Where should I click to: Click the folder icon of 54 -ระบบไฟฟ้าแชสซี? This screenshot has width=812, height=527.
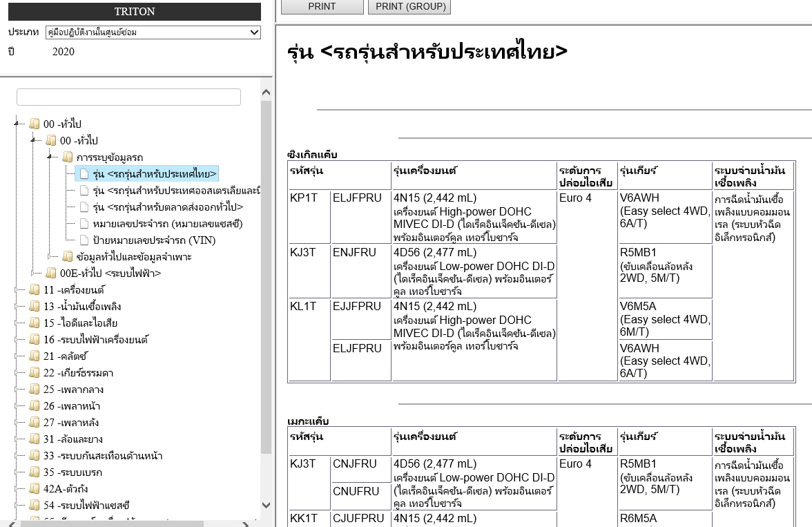pyautogui.click(x=35, y=505)
